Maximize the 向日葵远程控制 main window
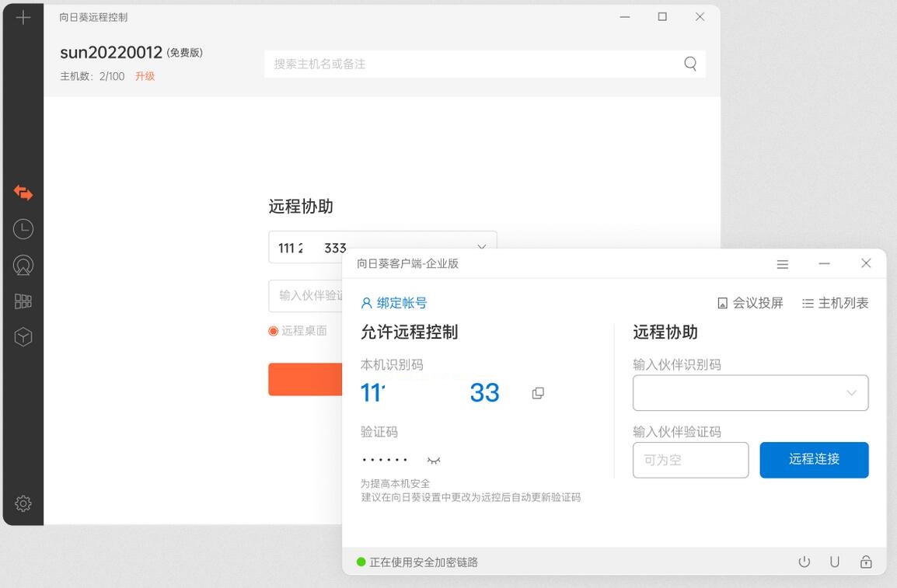 pyautogui.click(x=662, y=16)
